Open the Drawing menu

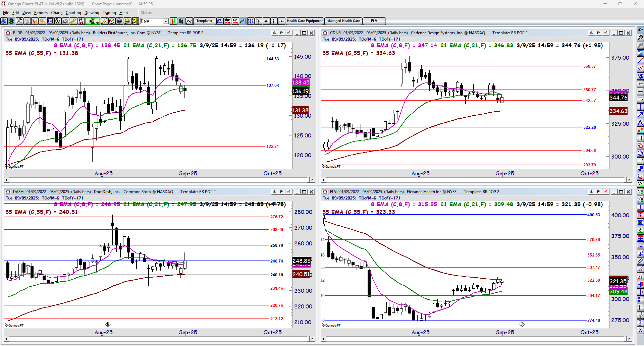coord(92,13)
